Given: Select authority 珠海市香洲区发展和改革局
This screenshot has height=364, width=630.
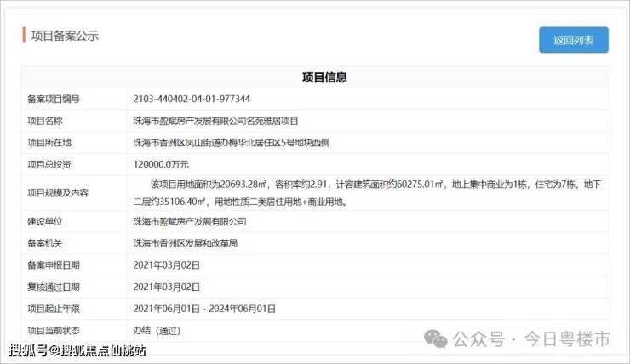Looking at the screenshot, I should point(186,243).
